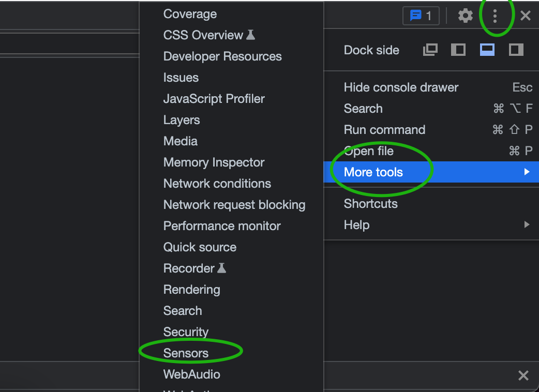Undock DevTools into separate window

coord(430,50)
